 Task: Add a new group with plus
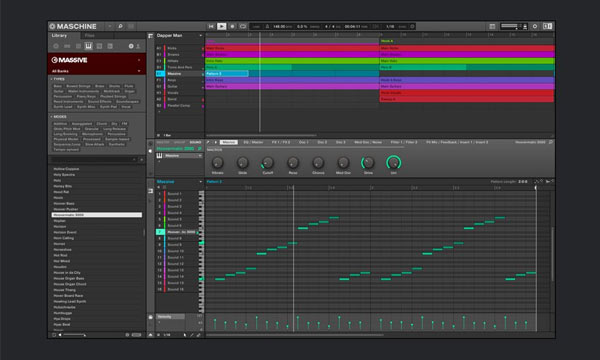click(159, 112)
